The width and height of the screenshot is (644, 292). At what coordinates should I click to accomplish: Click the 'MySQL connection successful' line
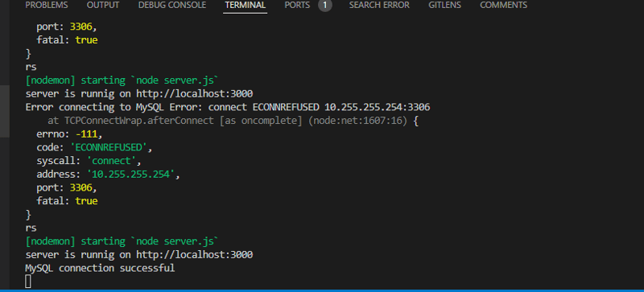[x=100, y=268]
